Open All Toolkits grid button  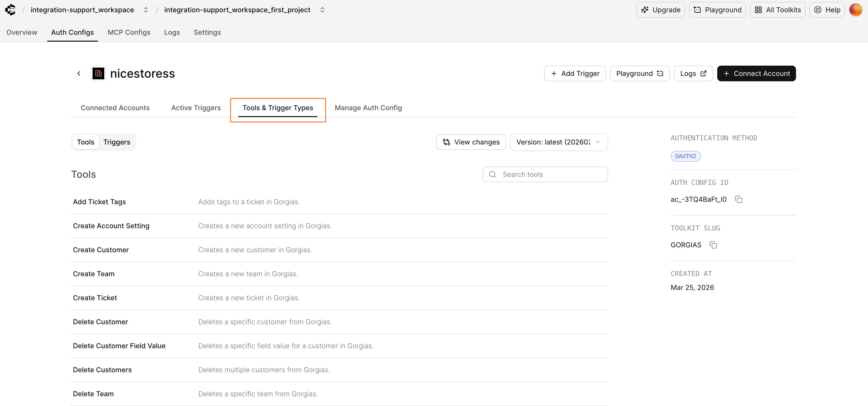(777, 10)
